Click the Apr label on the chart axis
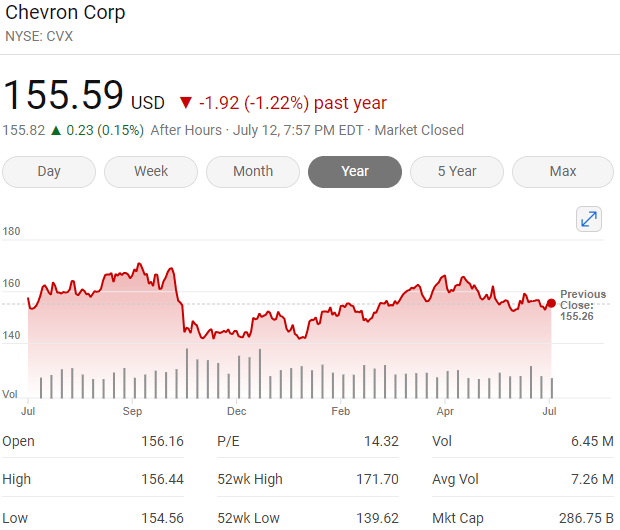Viewport: 620px width, 530px height. [445, 411]
